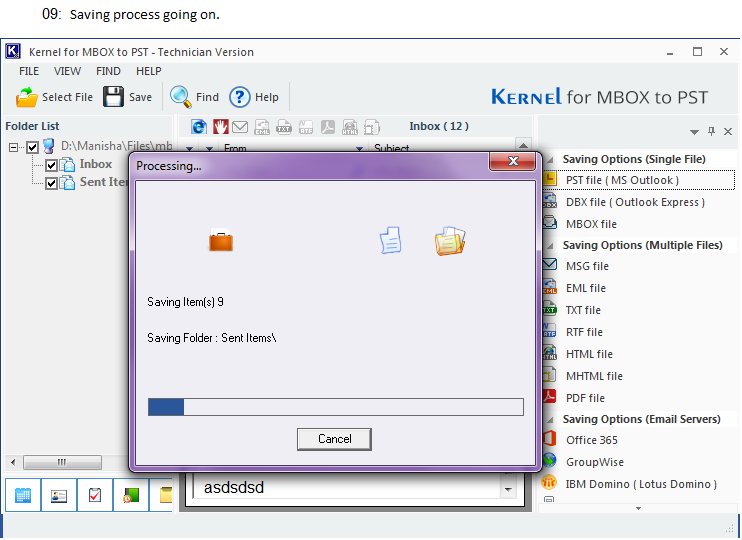Select the Inbox folder in tree
Image resolution: width=742 pixels, height=540 pixels.
[x=96, y=164]
